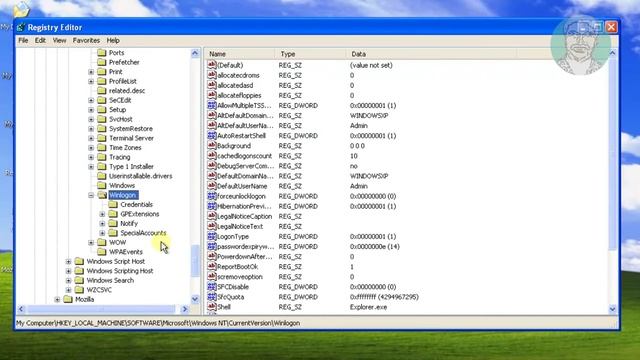Click the Registry Editor title bar icon
Screen dimensions: 640x360
(21, 27)
